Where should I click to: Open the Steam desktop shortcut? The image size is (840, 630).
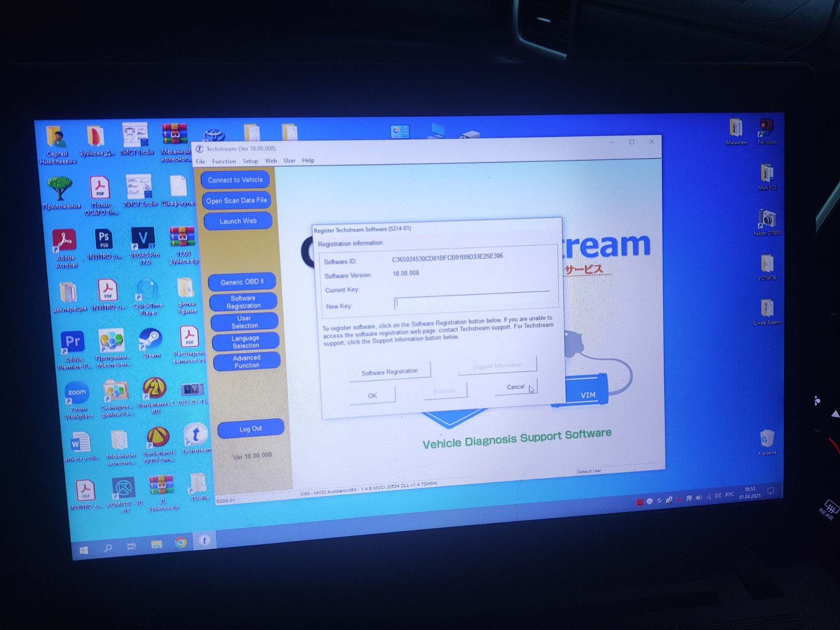[x=150, y=340]
